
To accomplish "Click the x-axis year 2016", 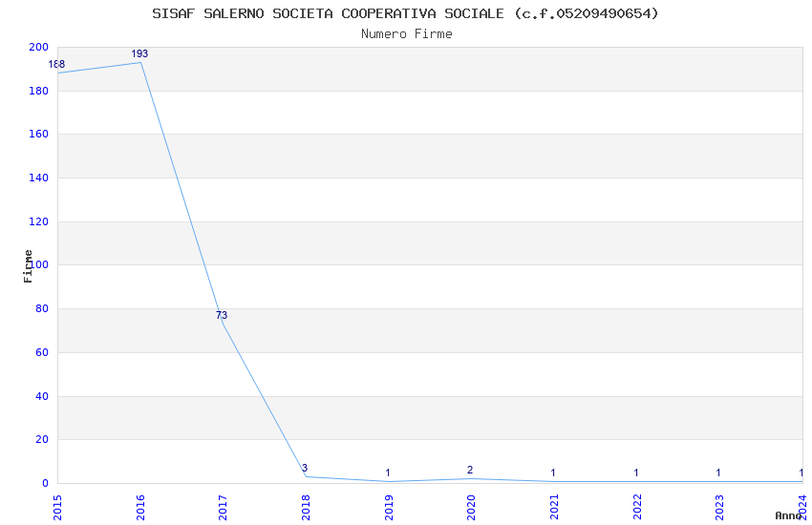I will tap(140, 508).
